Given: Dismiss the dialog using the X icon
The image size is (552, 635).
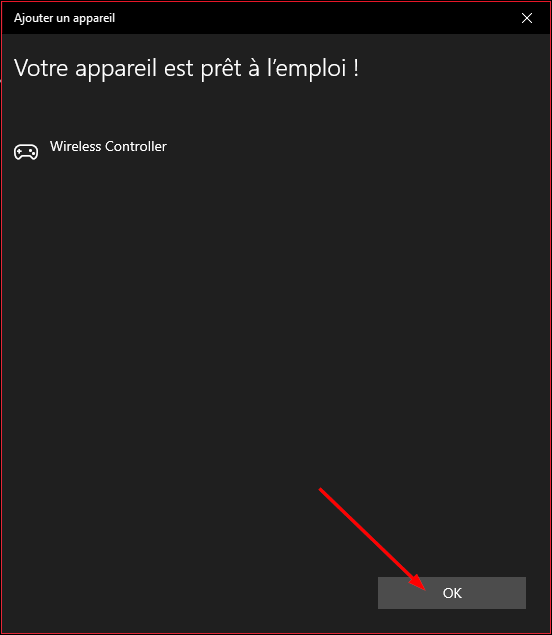Looking at the screenshot, I should tap(526, 18).
